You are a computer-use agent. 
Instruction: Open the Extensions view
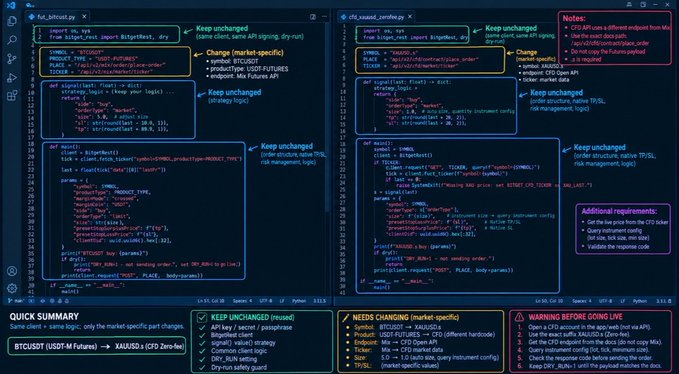(12, 96)
